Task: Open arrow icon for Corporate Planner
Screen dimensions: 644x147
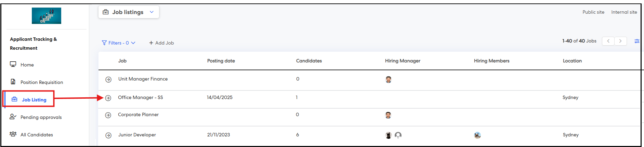Action: pyautogui.click(x=108, y=115)
